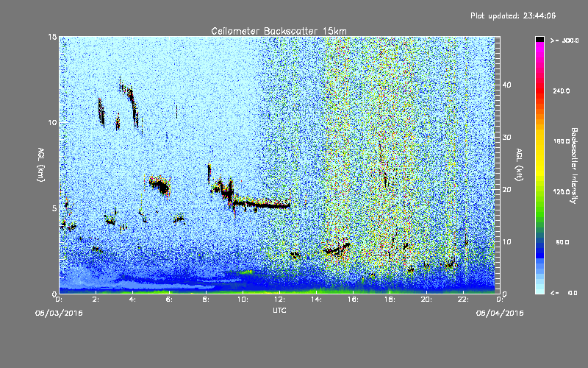Screen dimensions: 588x368
Task: Click the "AGL (kft)" axis label
Action: point(519,165)
